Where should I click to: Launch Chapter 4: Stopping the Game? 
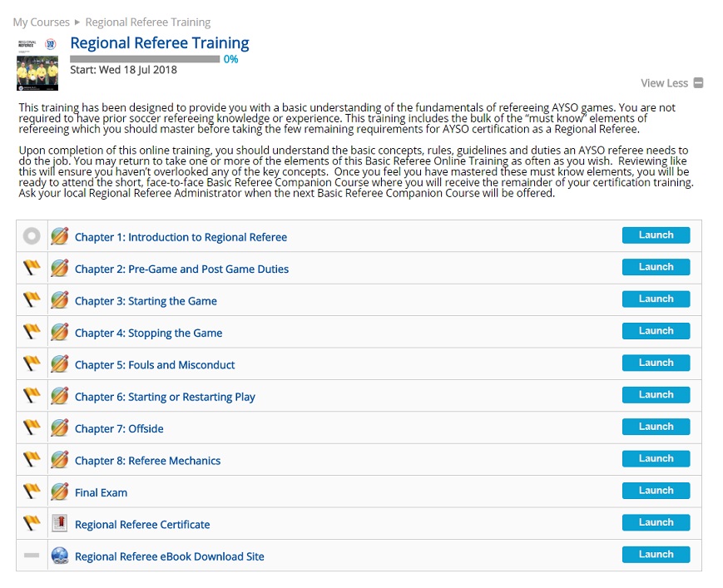point(656,331)
